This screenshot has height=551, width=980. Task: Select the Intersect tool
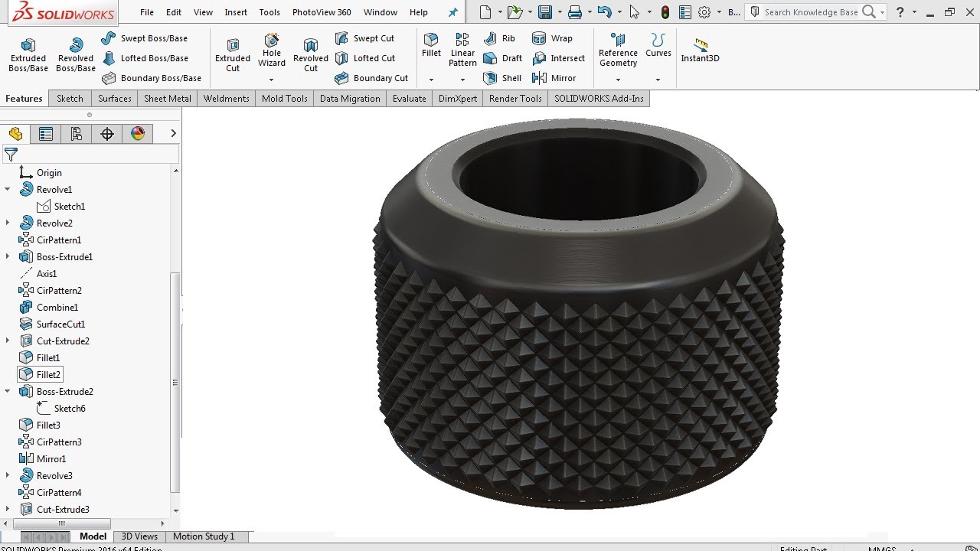click(x=558, y=58)
